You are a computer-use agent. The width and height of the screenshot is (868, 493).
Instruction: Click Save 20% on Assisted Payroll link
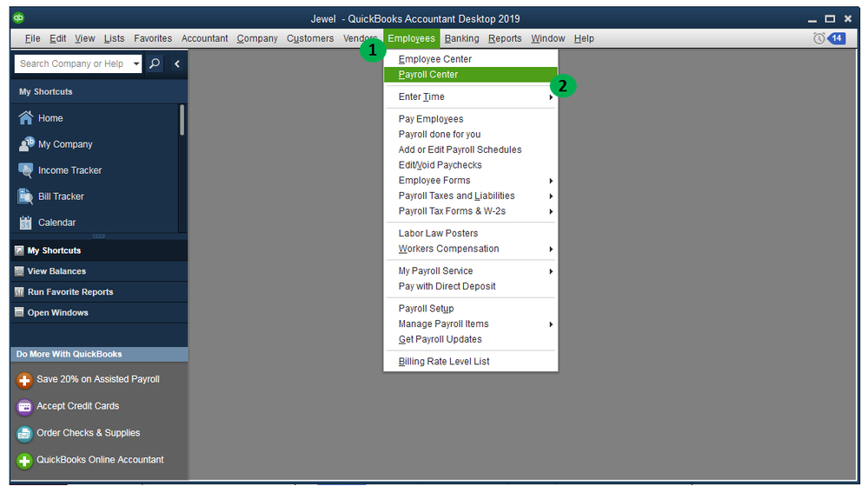[98, 379]
